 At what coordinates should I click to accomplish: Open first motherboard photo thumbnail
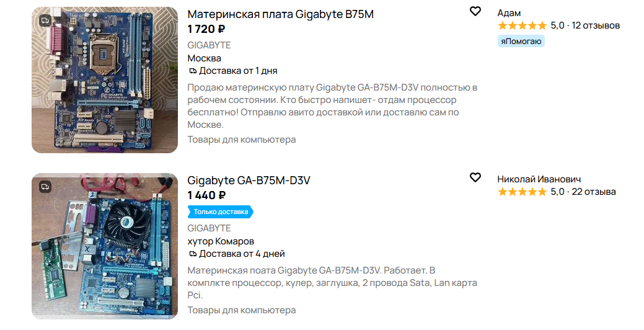[x=104, y=80]
